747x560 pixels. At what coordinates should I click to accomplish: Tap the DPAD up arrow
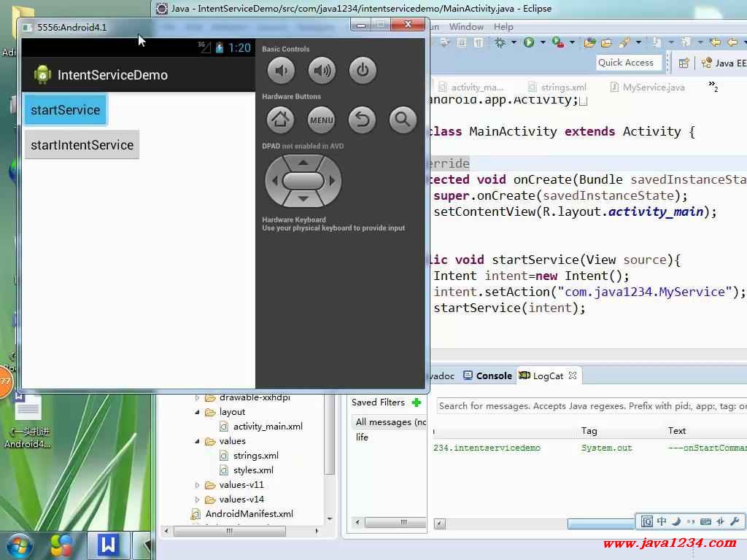(x=303, y=163)
